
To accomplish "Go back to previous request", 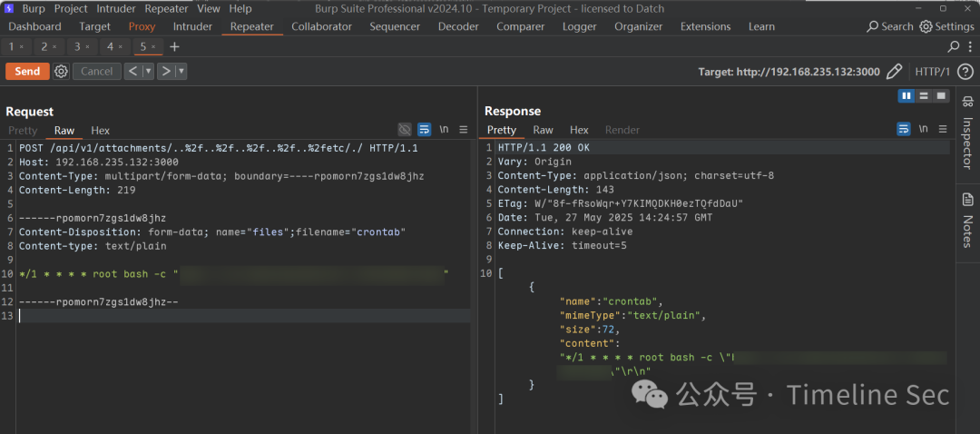I will [x=132, y=72].
